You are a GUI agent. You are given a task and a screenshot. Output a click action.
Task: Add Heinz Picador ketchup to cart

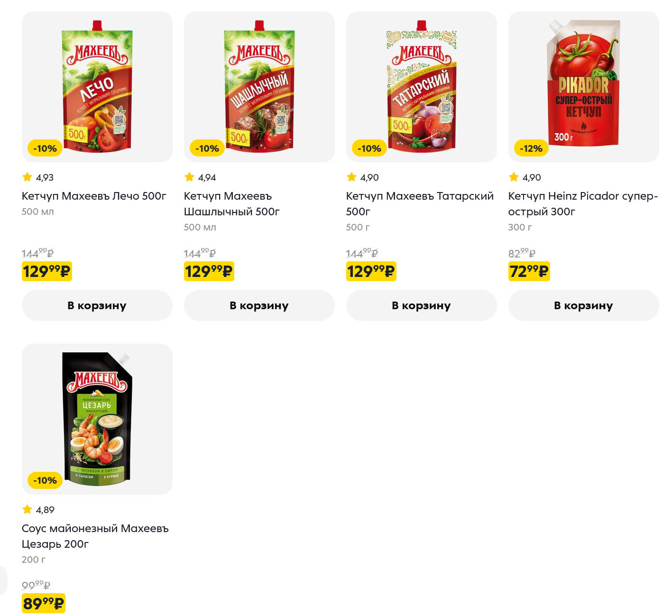[x=584, y=305]
